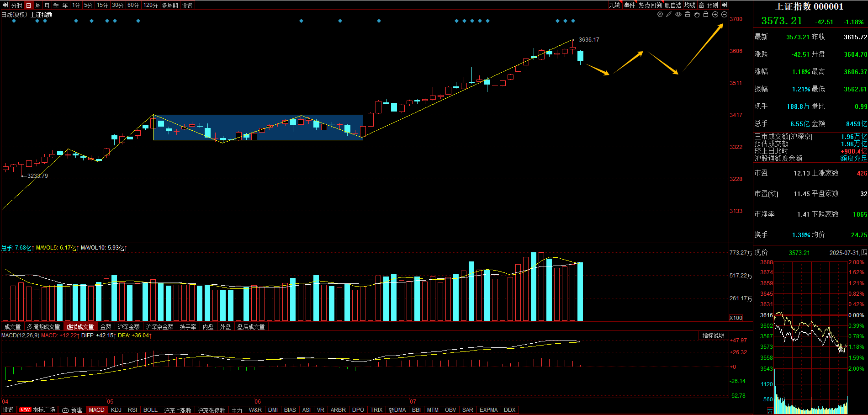Click the NEW badge on 指标广场
The width and height of the screenshot is (868, 415).
coord(25,410)
